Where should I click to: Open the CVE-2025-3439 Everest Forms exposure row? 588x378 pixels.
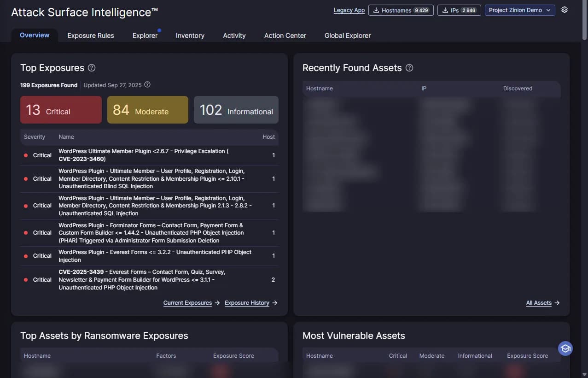(149, 280)
